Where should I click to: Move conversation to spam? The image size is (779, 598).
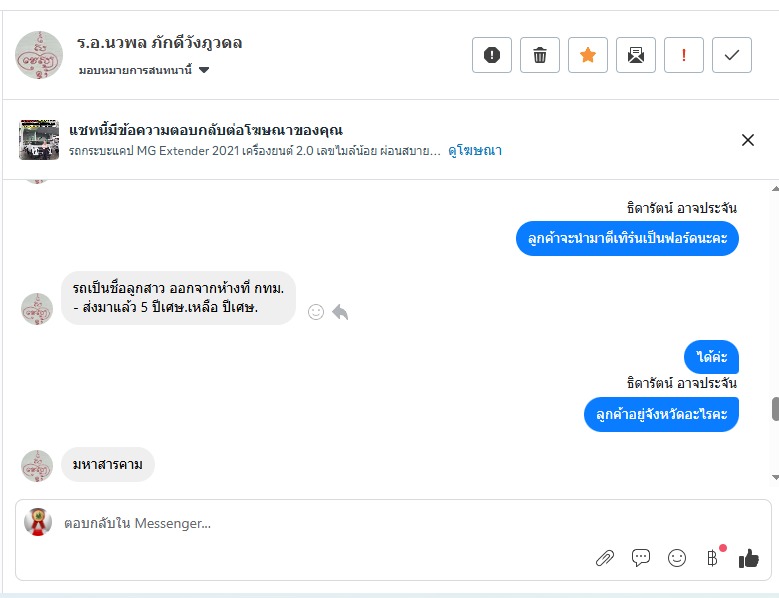[x=492, y=55]
